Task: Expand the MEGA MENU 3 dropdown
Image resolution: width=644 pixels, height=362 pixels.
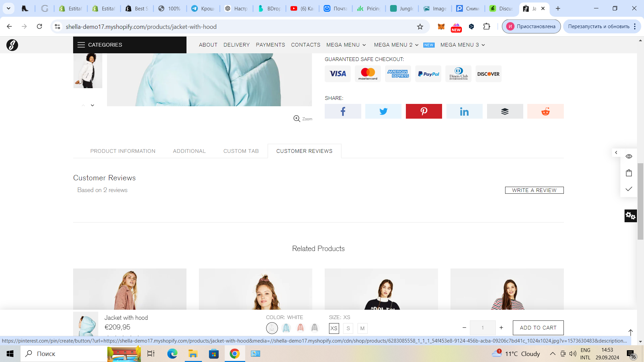Action: tap(463, 45)
